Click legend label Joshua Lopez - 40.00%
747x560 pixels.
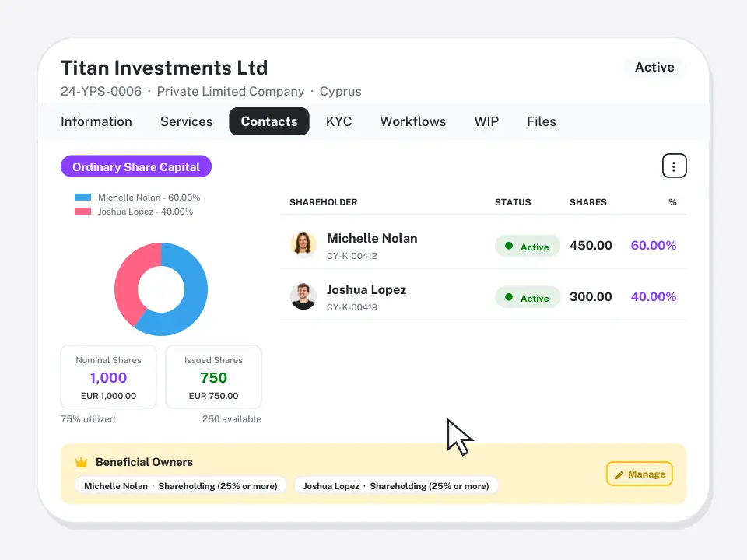coord(146,212)
